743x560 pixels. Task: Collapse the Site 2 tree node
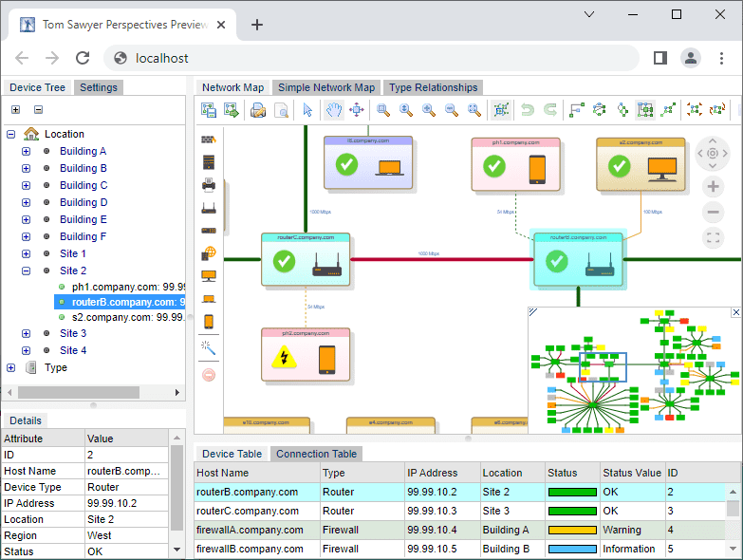tap(26, 271)
